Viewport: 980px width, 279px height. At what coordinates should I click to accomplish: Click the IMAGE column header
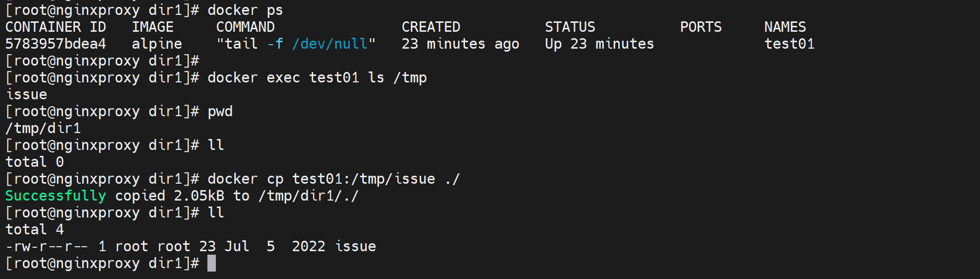[x=153, y=27]
